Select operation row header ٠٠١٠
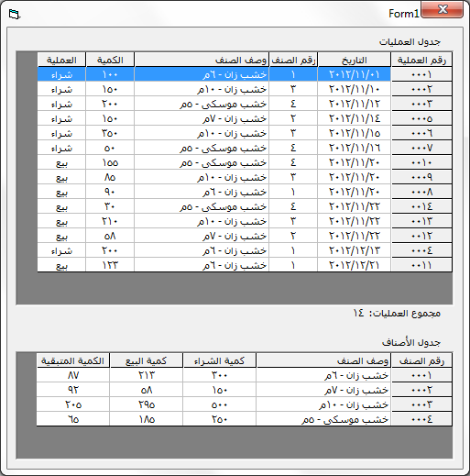The width and height of the screenshot is (470, 476). (x=421, y=162)
